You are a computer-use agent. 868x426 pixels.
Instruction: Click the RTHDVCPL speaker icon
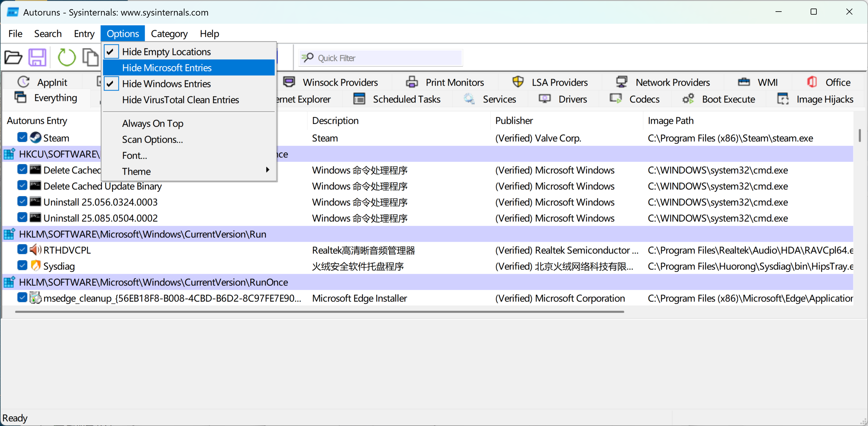coord(35,250)
